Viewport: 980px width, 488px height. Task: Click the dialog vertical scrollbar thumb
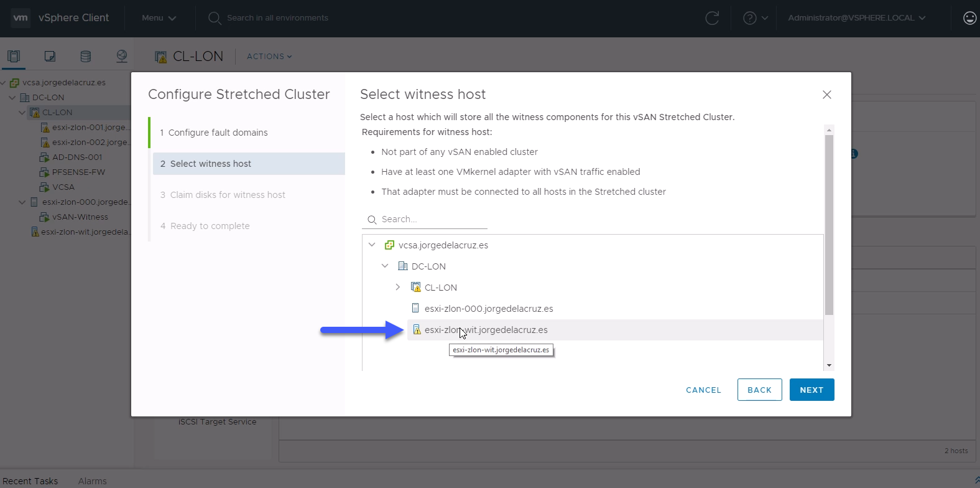coord(829,225)
